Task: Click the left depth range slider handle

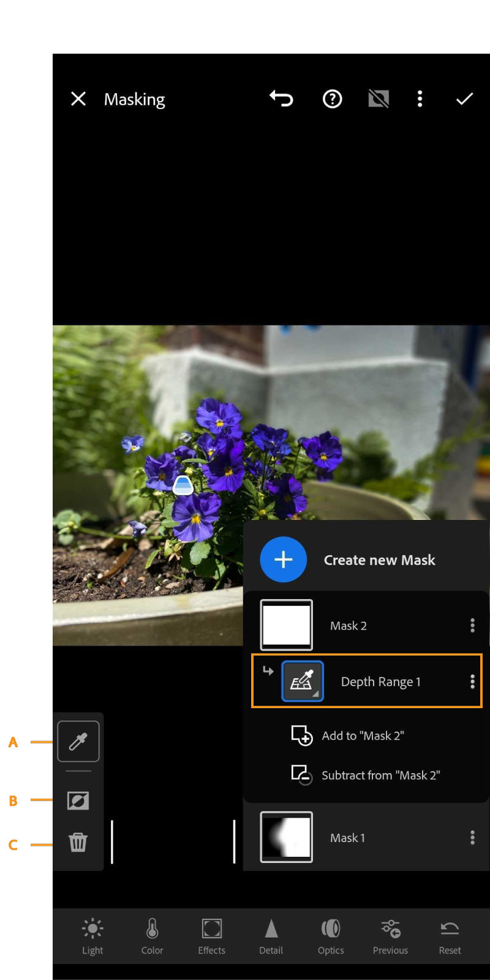Action: [x=112, y=842]
